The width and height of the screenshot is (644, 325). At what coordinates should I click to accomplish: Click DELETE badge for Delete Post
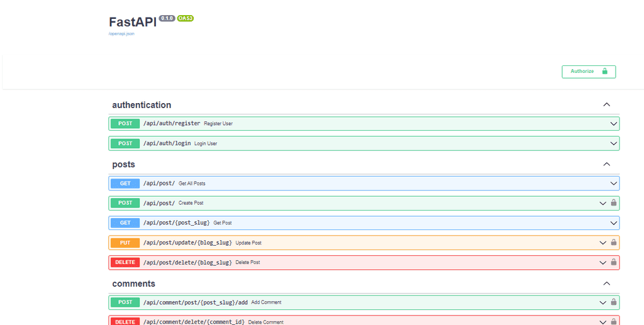[x=125, y=262]
